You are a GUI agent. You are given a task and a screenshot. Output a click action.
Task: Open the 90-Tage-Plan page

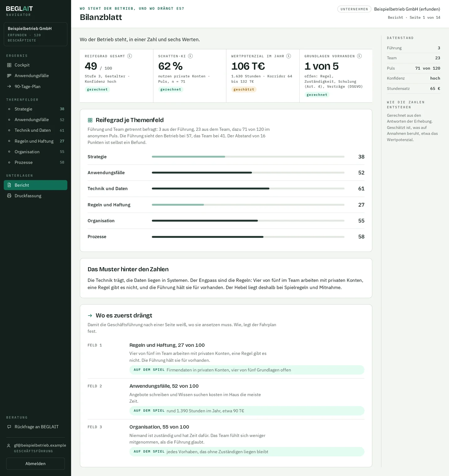36,86
